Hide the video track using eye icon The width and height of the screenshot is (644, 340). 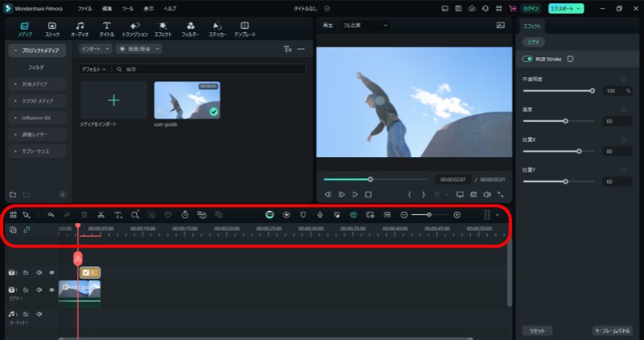click(x=52, y=289)
